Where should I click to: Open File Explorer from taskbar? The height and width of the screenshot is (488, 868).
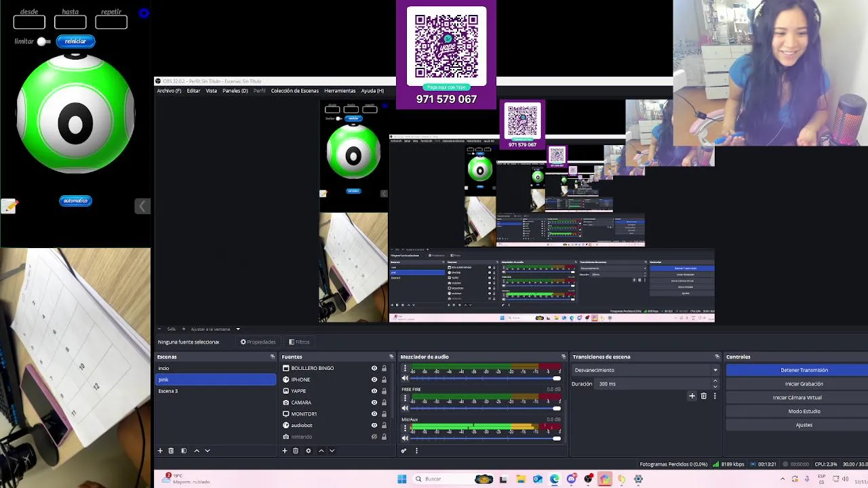click(521, 479)
